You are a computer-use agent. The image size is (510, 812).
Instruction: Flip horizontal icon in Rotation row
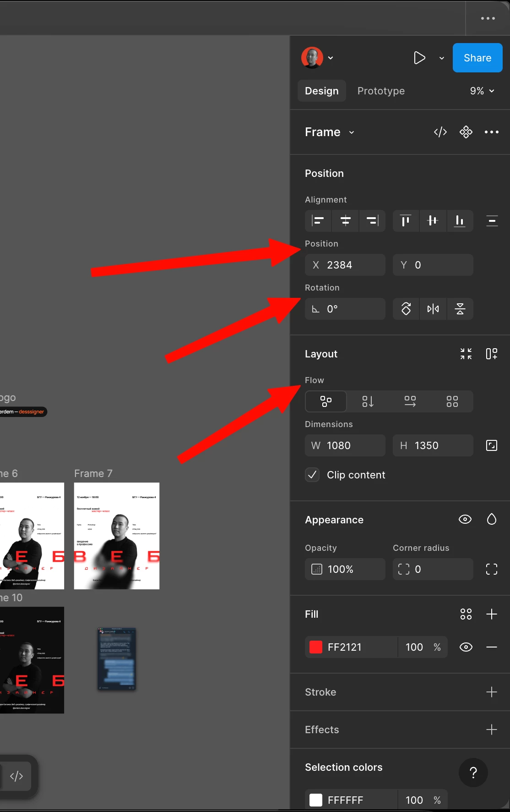(x=433, y=309)
